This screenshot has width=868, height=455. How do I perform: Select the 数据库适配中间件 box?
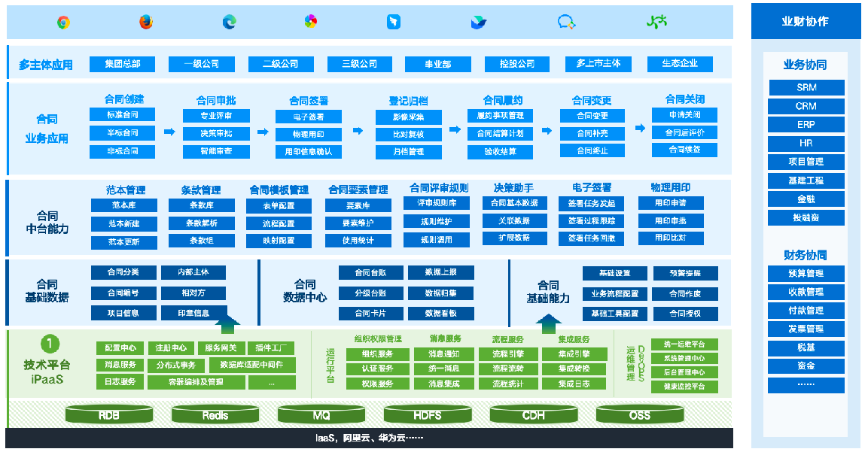(252, 365)
